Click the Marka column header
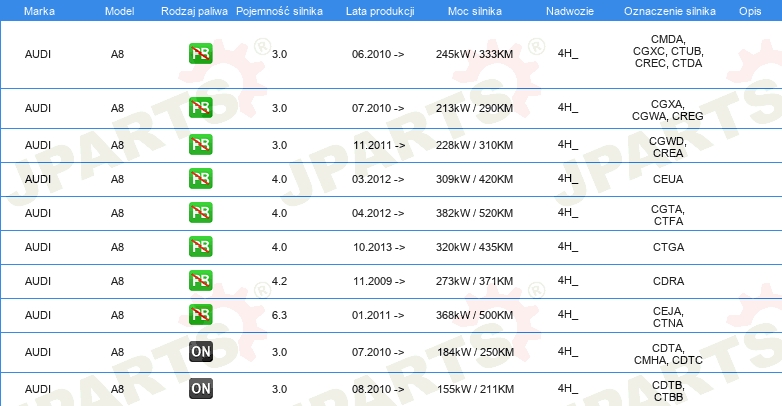The image size is (782, 406). tap(39, 11)
